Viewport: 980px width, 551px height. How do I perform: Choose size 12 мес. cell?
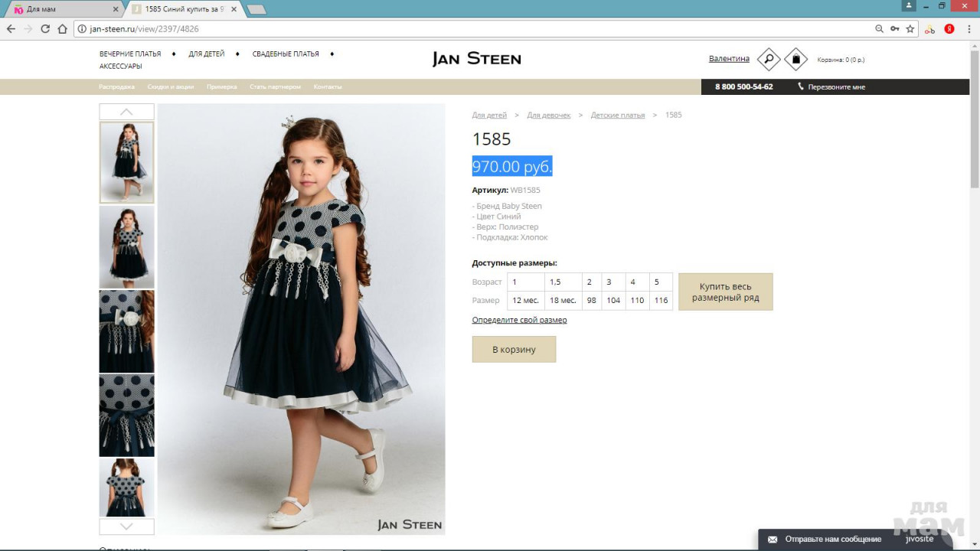(526, 301)
